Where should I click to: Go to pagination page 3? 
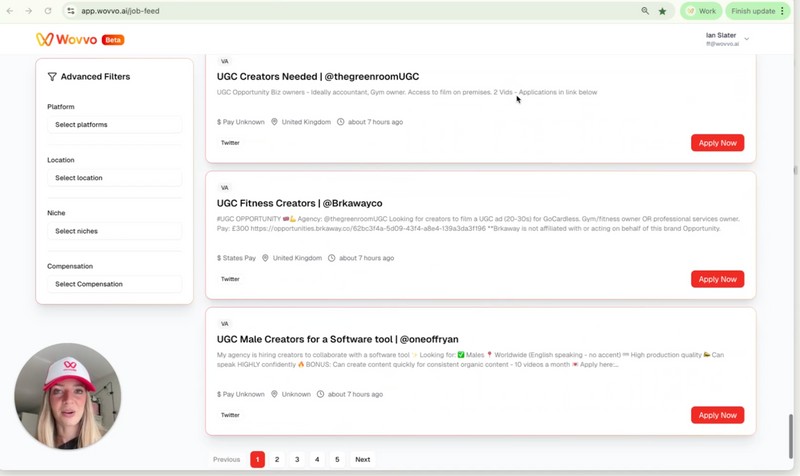pyautogui.click(x=297, y=459)
